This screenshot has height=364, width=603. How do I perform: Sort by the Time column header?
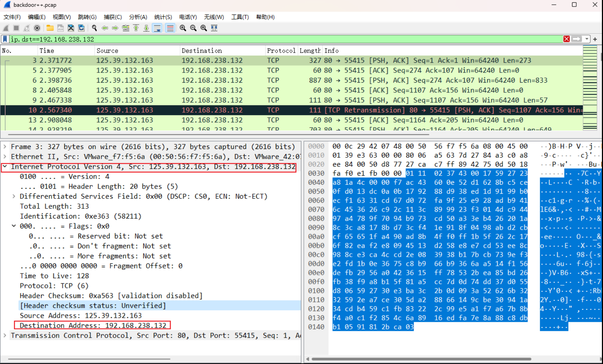(x=66, y=51)
